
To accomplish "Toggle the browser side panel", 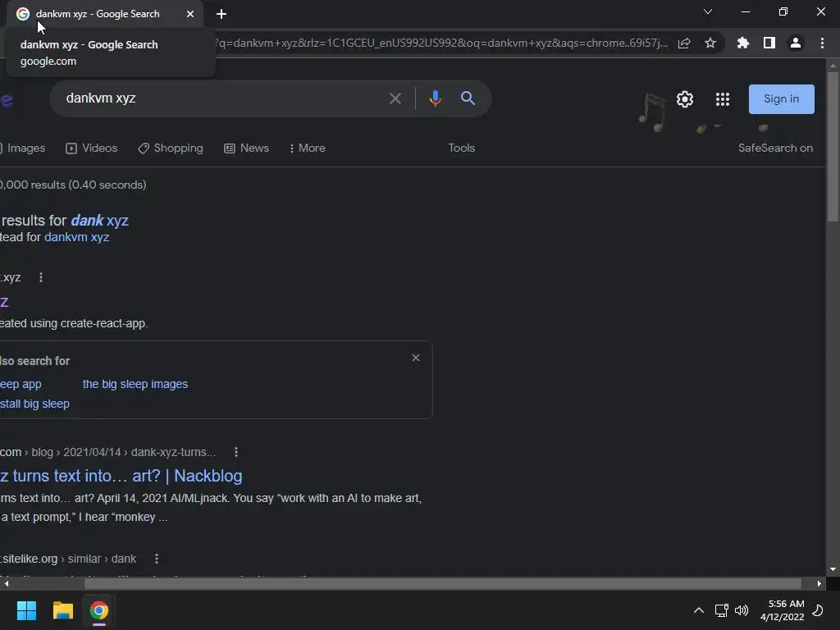I will coord(769,43).
